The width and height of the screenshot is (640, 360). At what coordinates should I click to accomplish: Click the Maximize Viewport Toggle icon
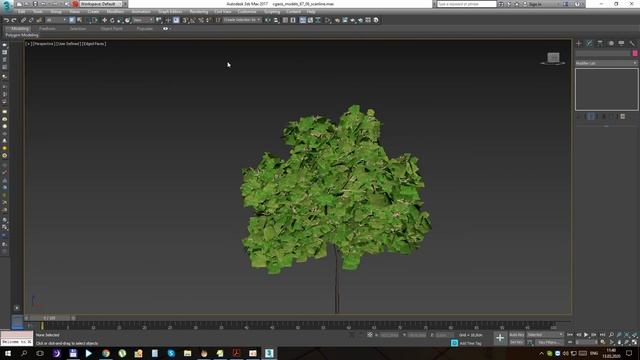click(634, 342)
